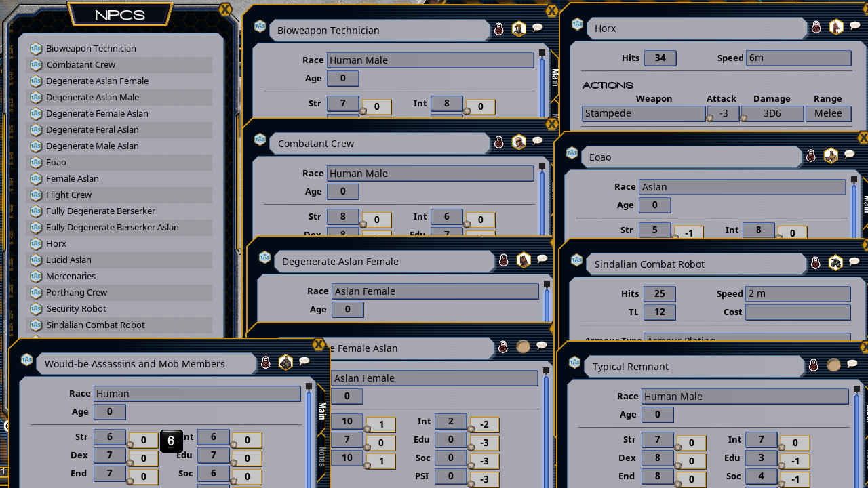This screenshot has width=868, height=488.
Task: Click the Would-be Assassins token portrait
Action: [285, 363]
